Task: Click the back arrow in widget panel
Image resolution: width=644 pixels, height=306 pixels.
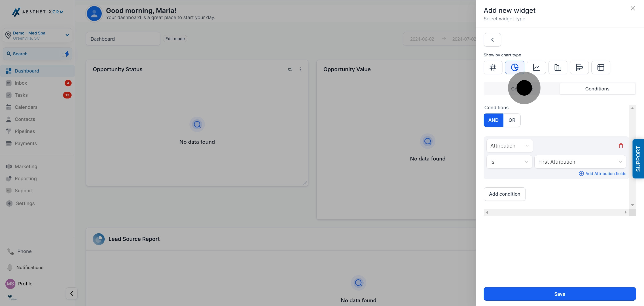Action: pyautogui.click(x=492, y=40)
